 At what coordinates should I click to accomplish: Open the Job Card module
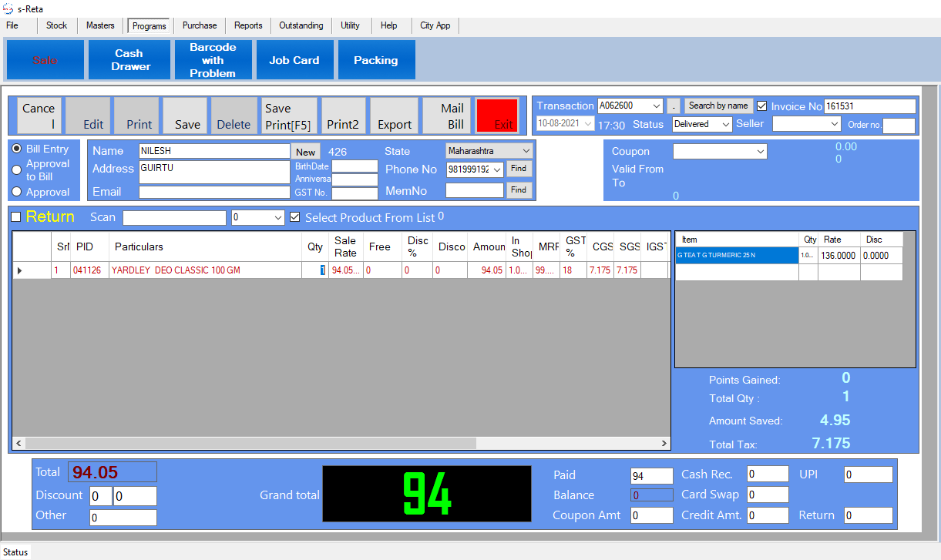click(295, 59)
